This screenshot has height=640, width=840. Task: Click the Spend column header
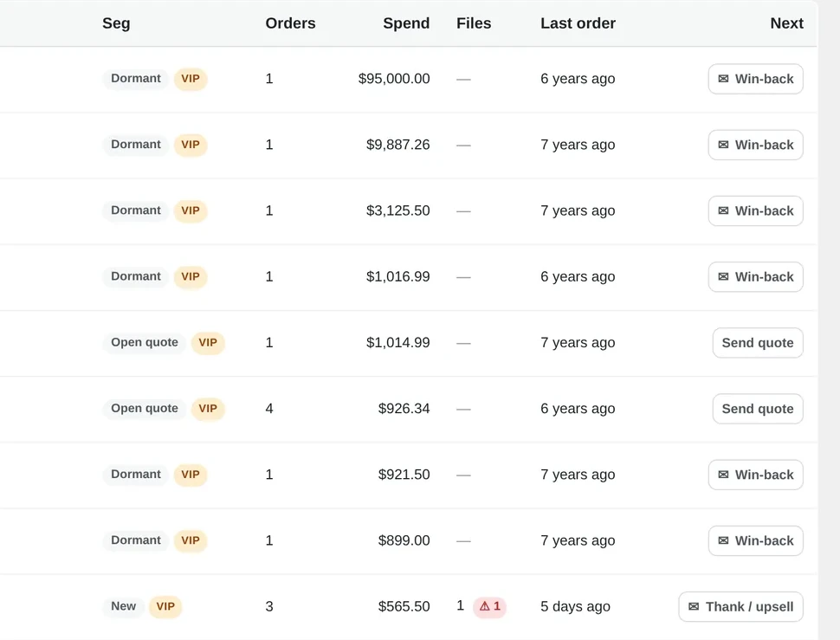tap(406, 23)
